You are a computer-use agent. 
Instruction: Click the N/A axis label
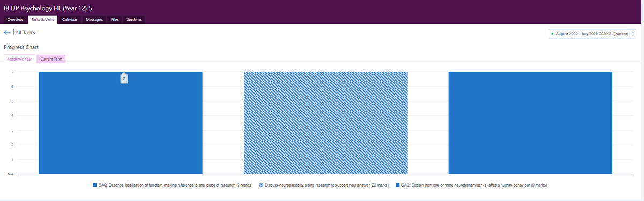[x=10, y=174]
